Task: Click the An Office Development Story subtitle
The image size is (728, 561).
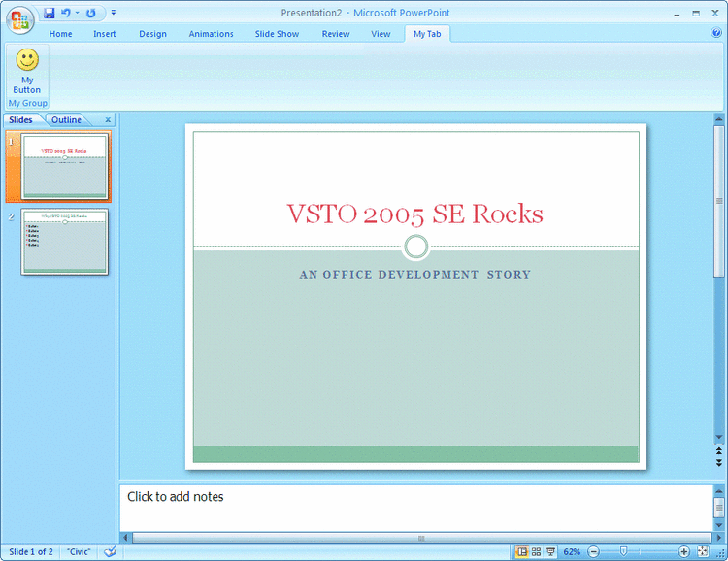Action: coord(415,275)
